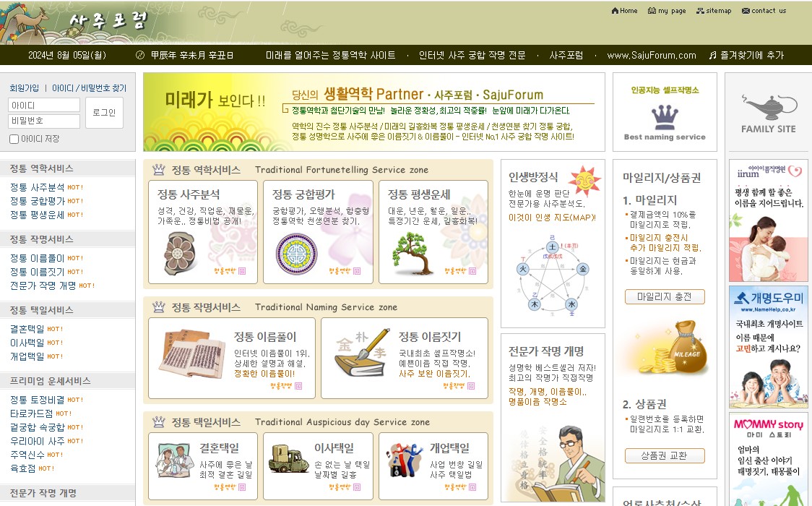Toggle the 아이디 저장 checkbox
Image resolution: width=812 pixels, height=506 pixels.
click(x=14, y=139)
